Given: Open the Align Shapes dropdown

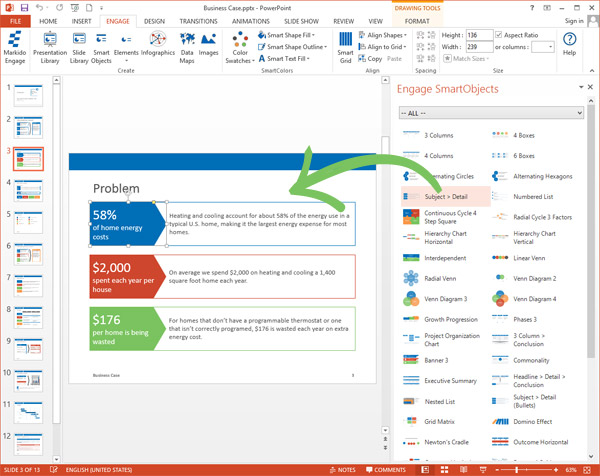Looking at the screenshot, I should point(385,34).
